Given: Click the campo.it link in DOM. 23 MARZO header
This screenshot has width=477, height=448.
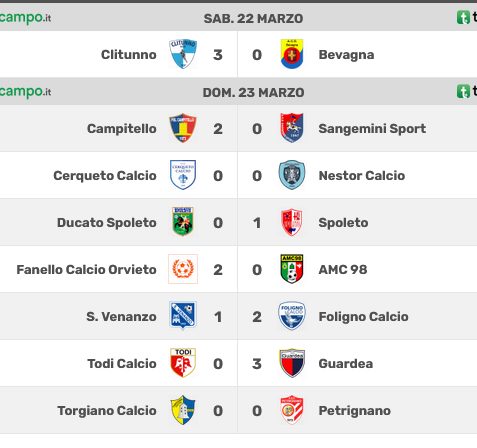Looking at the screenshot, I should tap(25, 91).
